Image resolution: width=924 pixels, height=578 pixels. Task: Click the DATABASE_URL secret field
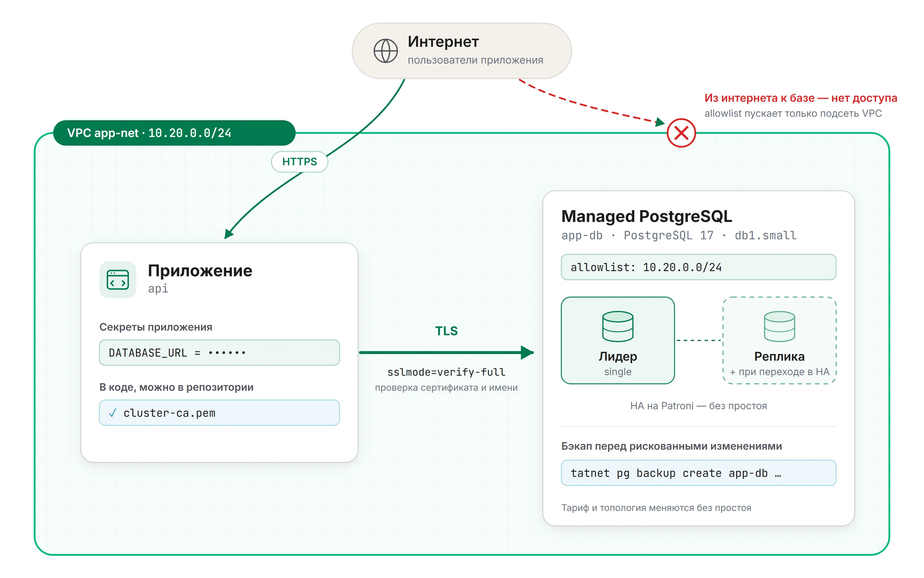tap(219, 353)
